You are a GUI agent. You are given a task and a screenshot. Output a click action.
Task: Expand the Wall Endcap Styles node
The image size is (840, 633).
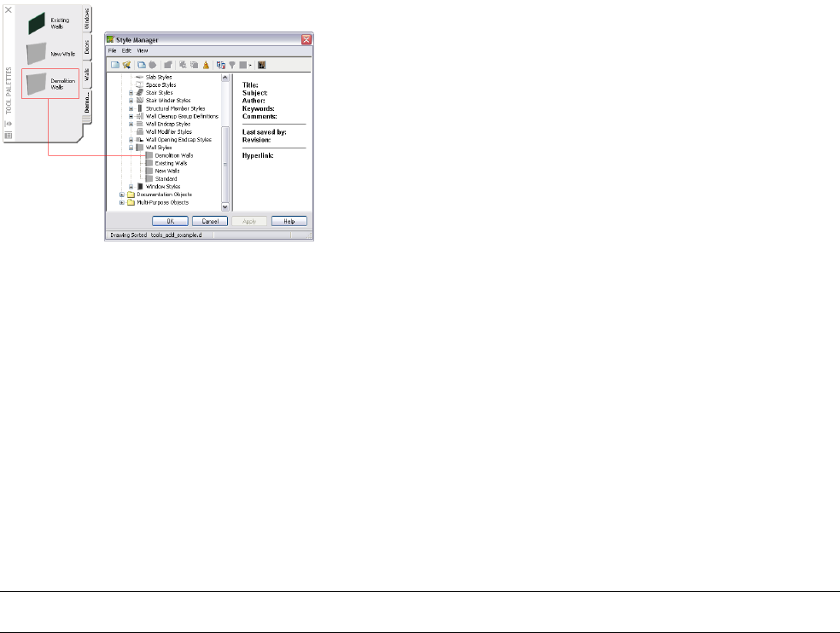[131, 125]
